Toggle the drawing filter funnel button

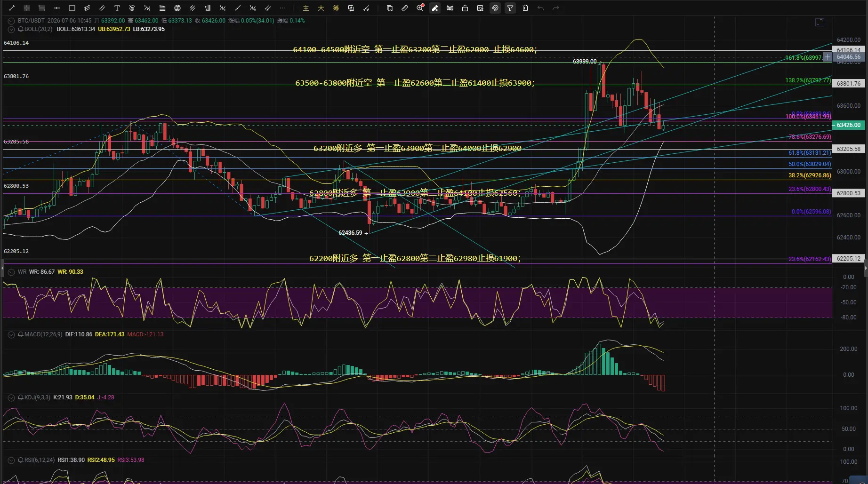pos(510,8)
